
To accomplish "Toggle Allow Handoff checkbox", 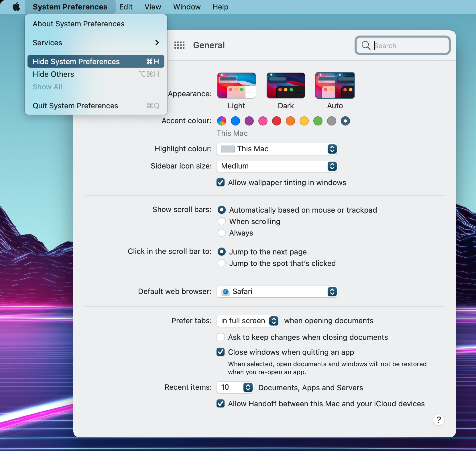I will tap(221, 403).
